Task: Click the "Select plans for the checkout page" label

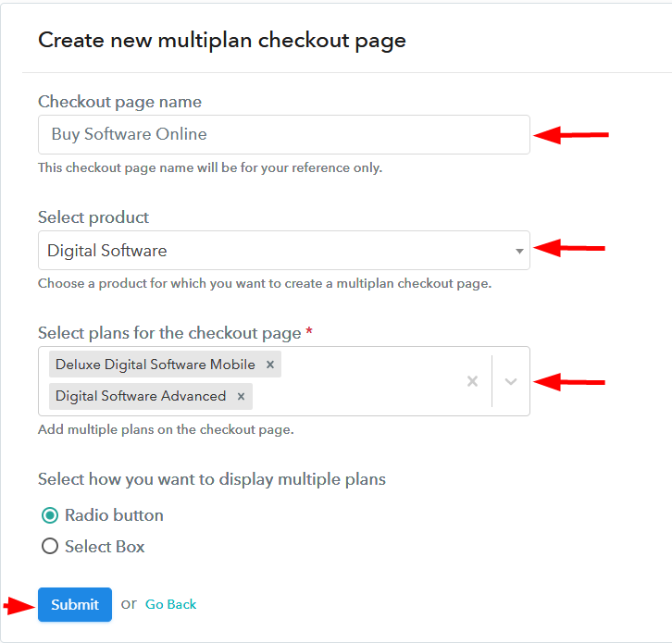Action: (169, 333)
